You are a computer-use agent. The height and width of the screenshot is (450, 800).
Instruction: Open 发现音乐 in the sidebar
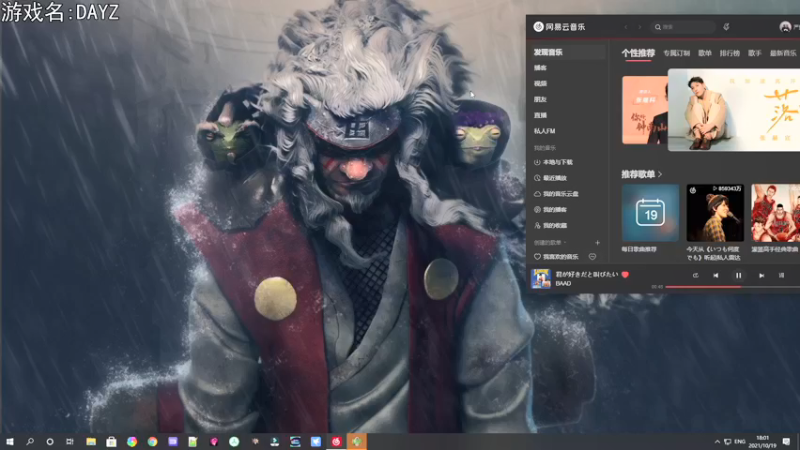pyautogui.click(x=567, y=52)
